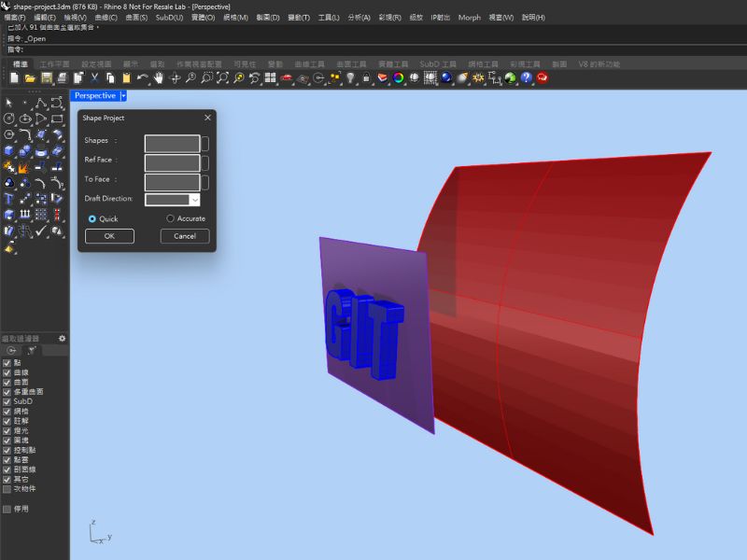Open the selection filter gear settings
747x560 pixels.
[x=63, y=338]
